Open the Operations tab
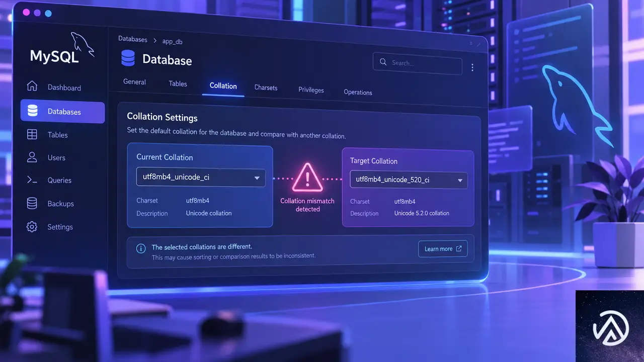The image size is (644, 362). pyautogui.click(x=358, y=93)
